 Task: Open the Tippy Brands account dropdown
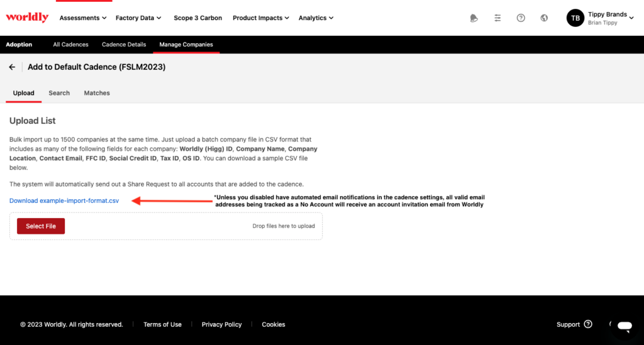coord(611,18)
